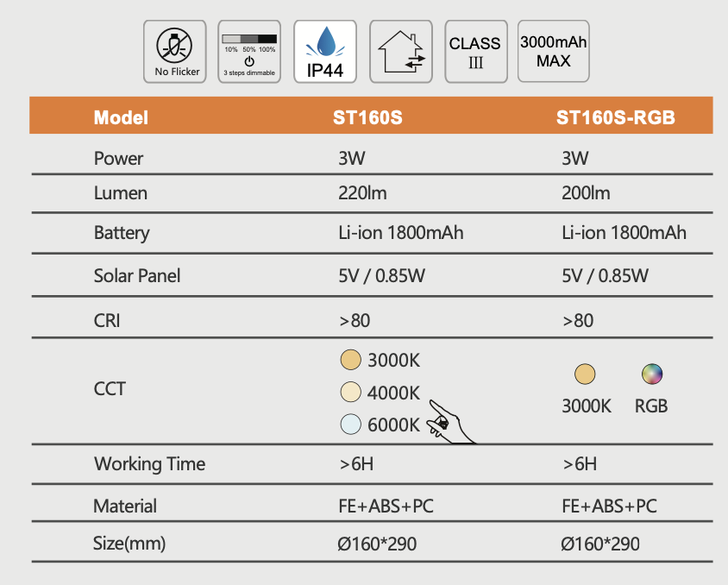Click the Solar Panel row label
This screenshot has height=585, width=728.
(x=136, y=276)
